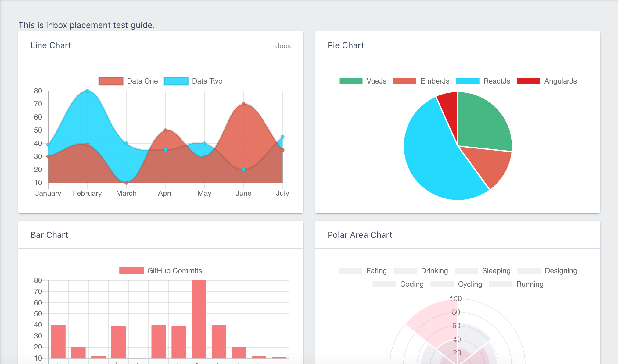
Task: Toggle Sleeping legend in Polar Area Chart
Action: point(483,271)
